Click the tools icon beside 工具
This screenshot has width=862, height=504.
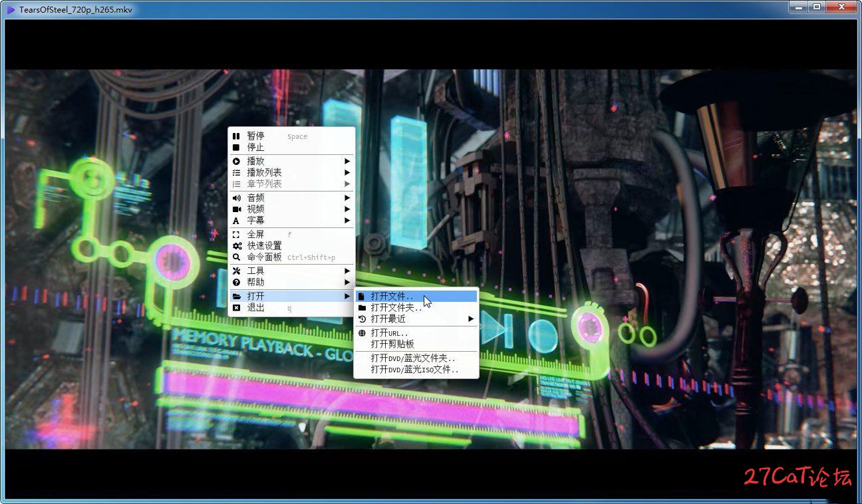click(235, 271)
